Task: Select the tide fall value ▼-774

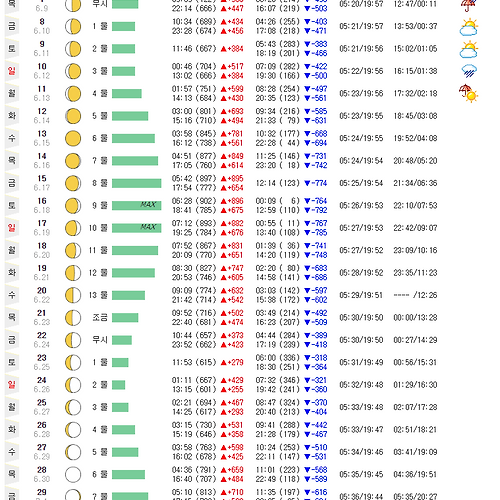Action: click(x=316, y=183)
